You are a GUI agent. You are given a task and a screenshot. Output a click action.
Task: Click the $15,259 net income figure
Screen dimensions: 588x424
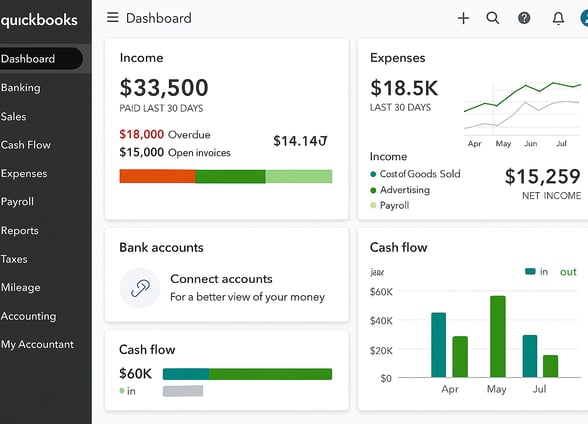click(543, 176)
